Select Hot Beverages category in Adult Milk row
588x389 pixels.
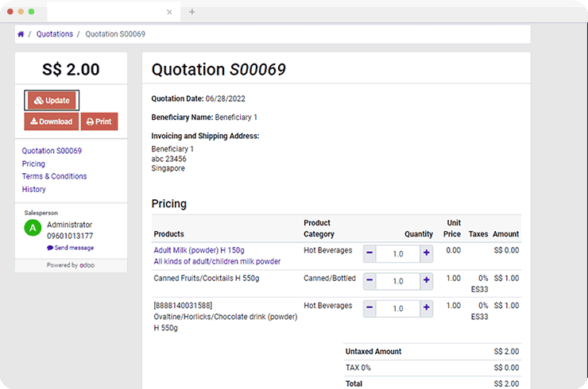pyautogui.click(x=328, y=250)
